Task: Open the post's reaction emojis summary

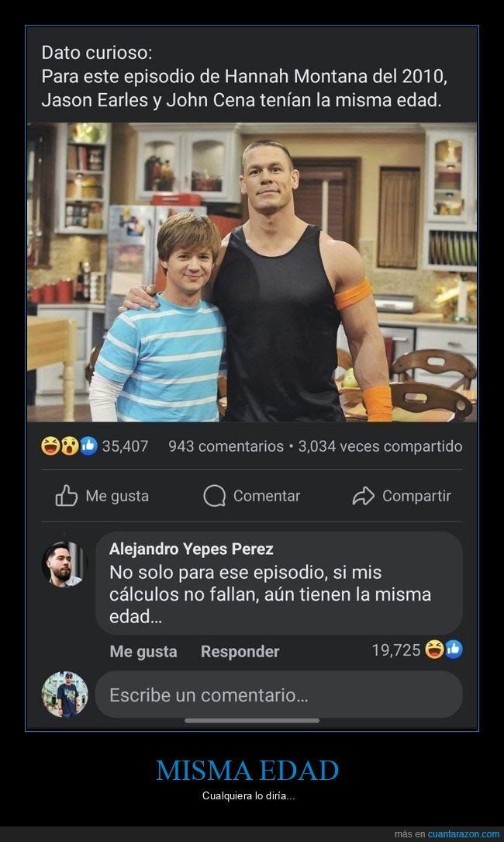Action: [69, 446]
